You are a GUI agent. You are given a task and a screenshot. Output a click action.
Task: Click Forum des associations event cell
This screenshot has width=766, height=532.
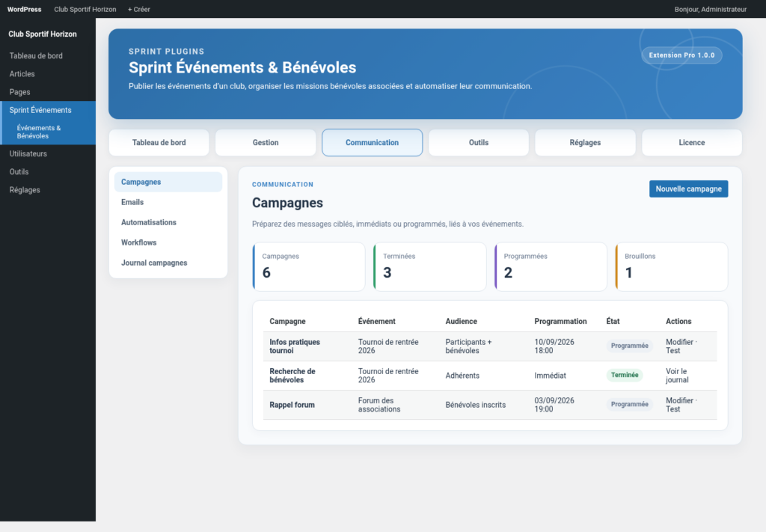(379, 405)
